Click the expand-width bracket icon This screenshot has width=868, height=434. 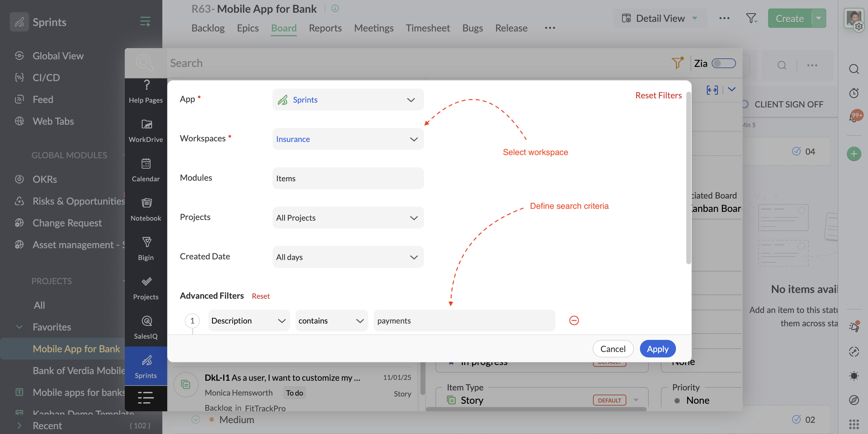(712, 90)
